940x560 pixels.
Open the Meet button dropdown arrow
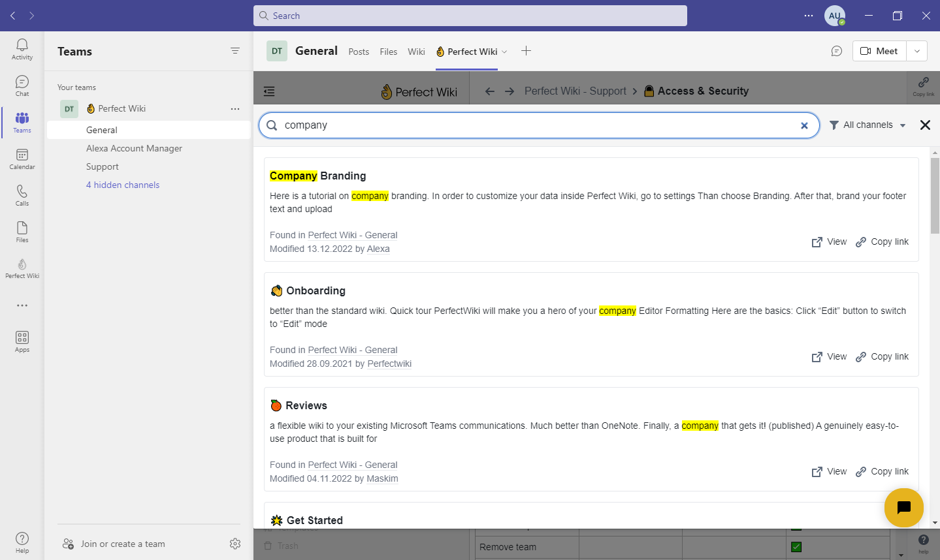[916, 50]
